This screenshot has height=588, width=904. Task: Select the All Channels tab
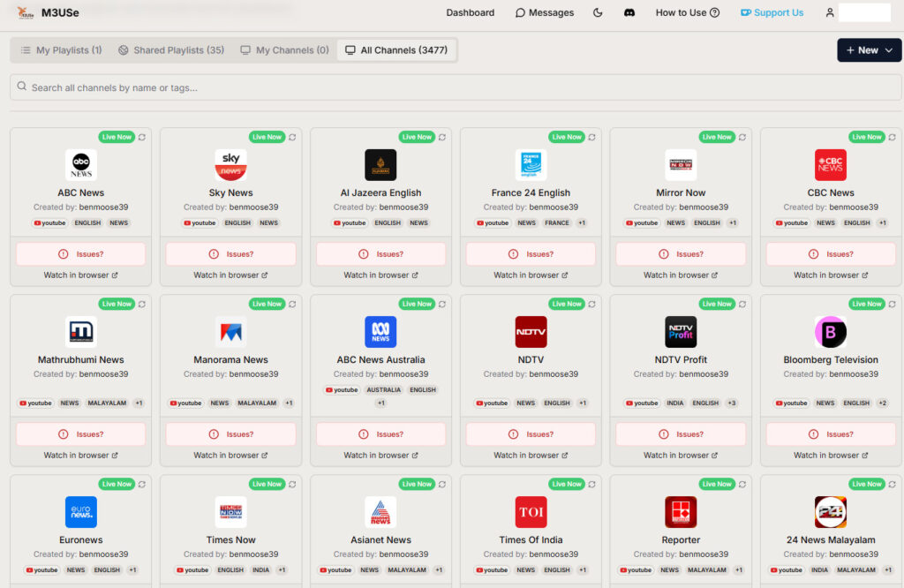coord(396,50)
